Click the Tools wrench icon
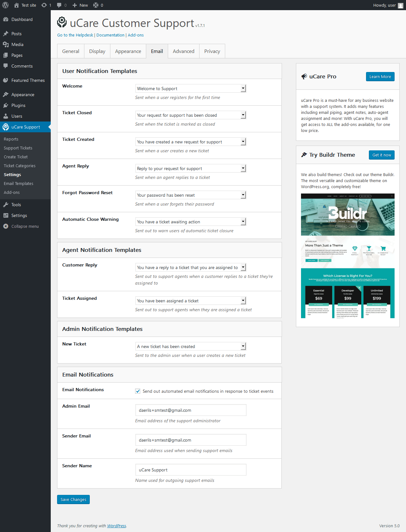The image size is (406, 532). point(6,205)
